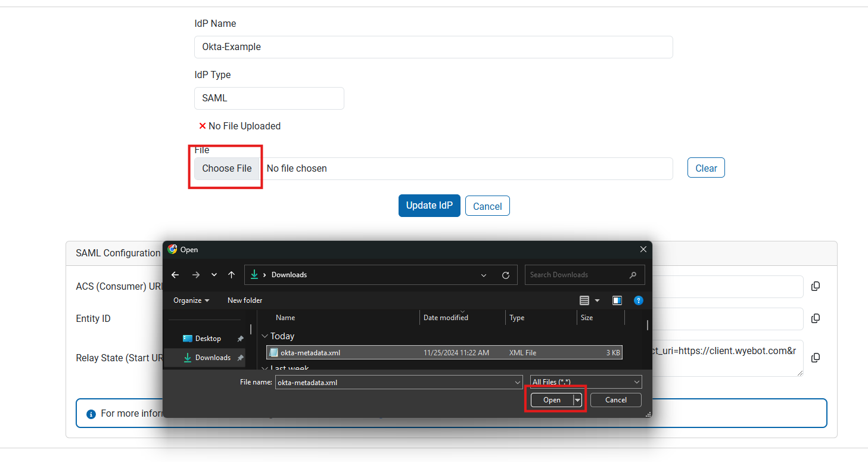The width and height of the screenshot is (868, 462).
Task: Click the Search Downloads field
Action: click(x=575, y=275)
